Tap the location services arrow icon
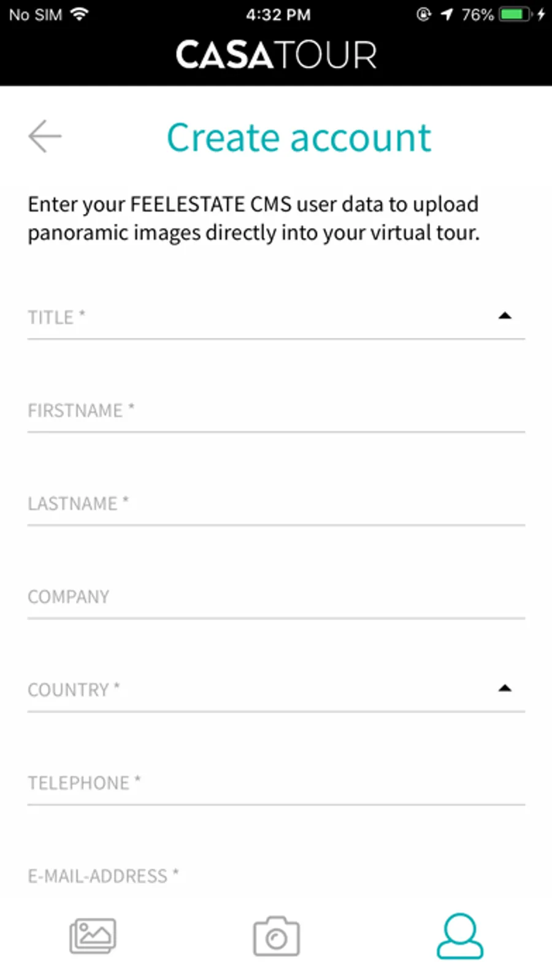The image size is (552, 980). [x=447, y=14]
